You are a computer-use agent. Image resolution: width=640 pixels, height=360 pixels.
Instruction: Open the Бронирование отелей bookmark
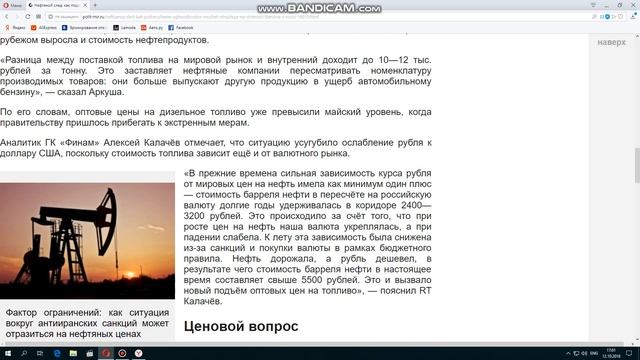[84, 28]
